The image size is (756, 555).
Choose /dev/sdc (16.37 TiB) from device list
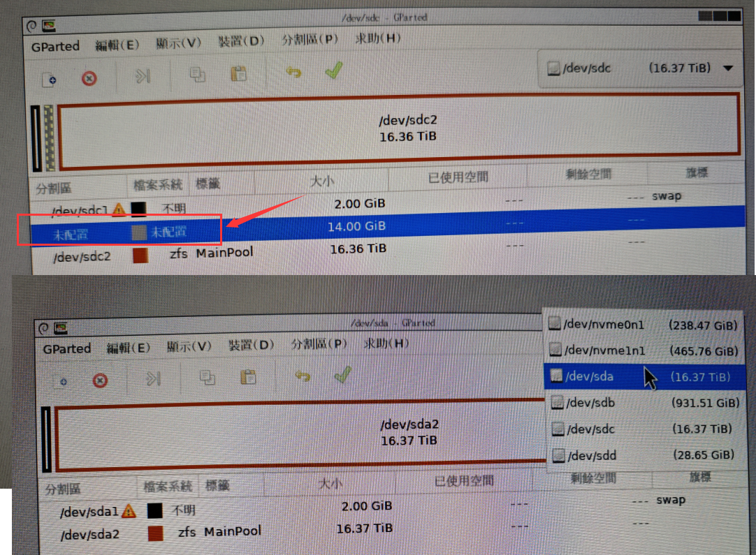coord(646,429)
